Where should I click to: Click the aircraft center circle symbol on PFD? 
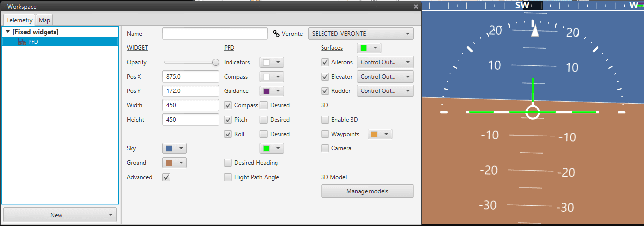click(532, 112)
